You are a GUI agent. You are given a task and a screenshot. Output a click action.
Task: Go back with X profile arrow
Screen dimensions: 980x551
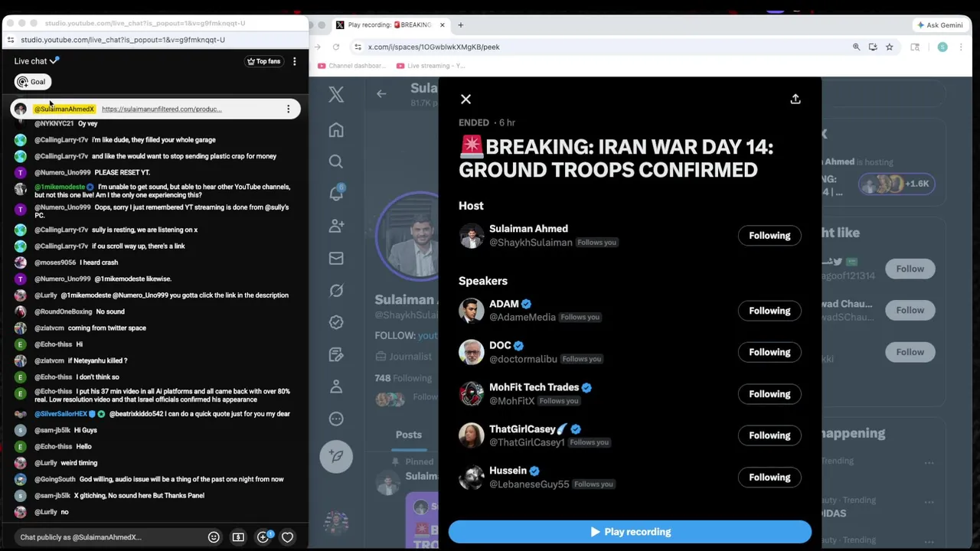pyautogui.click(x=381, y=93)
